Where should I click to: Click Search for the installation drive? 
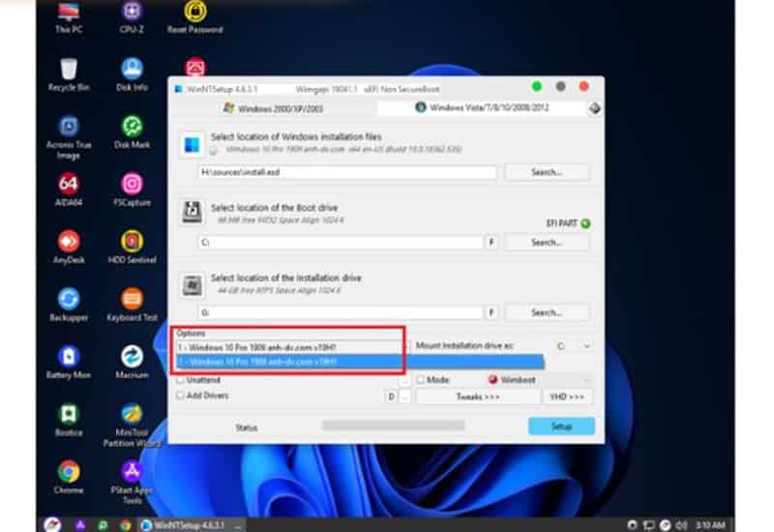tap(547, 312)
